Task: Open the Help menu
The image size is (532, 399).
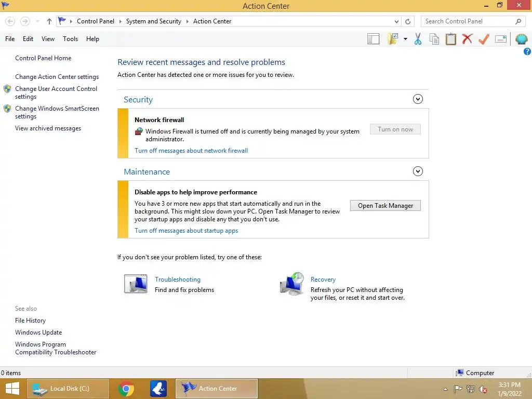Action: pyautogui.click(x=92, y=39)
